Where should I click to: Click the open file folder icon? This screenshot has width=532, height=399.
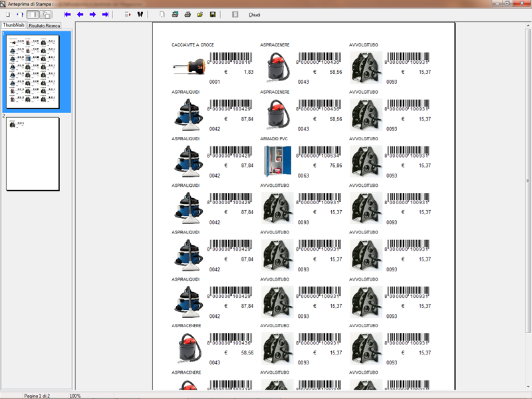(200, 15)
